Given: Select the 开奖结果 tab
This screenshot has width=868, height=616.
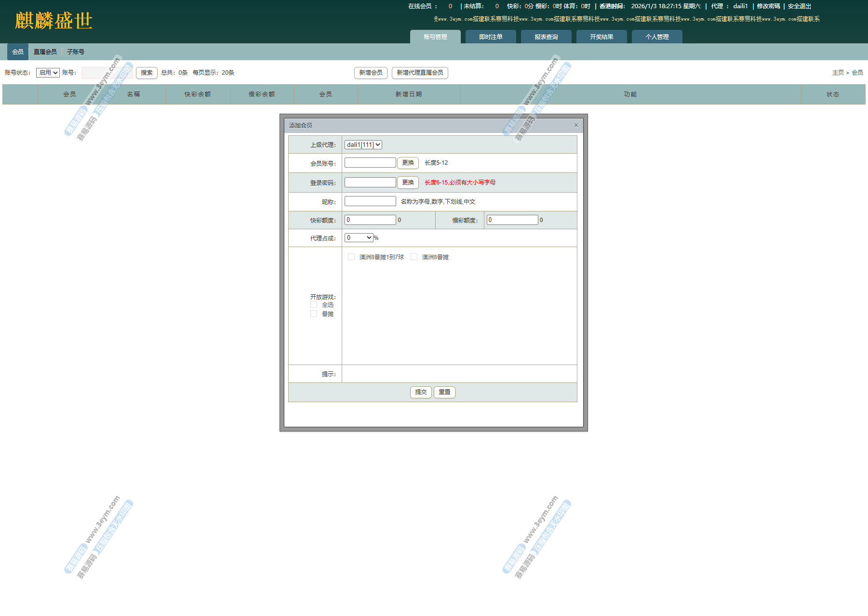Looking at the screenshot, I should point(601,37).
